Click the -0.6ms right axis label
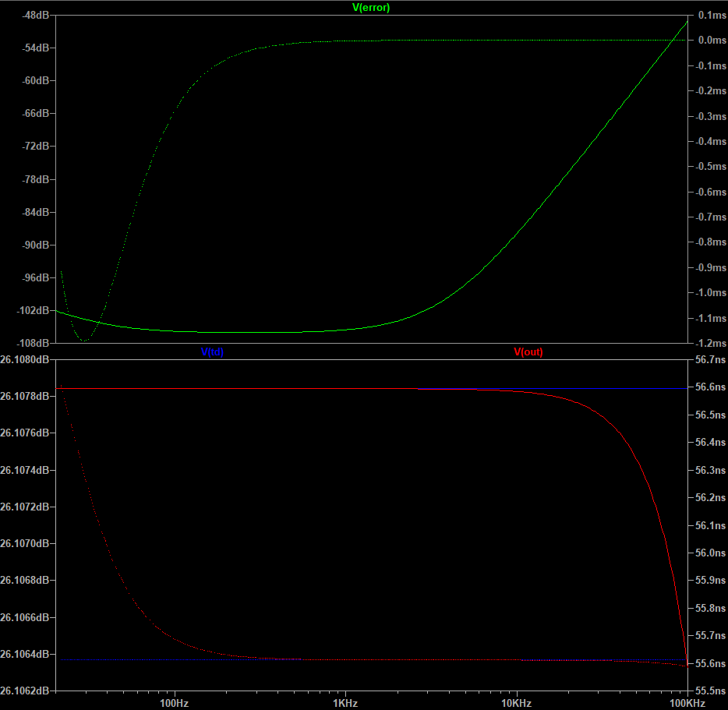 pyautogui.click(x=710, y=192)
